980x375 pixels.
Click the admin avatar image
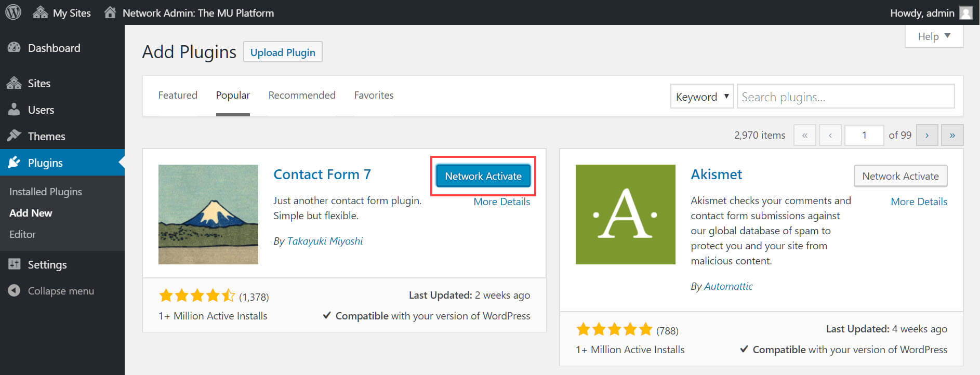pos(966,13)
